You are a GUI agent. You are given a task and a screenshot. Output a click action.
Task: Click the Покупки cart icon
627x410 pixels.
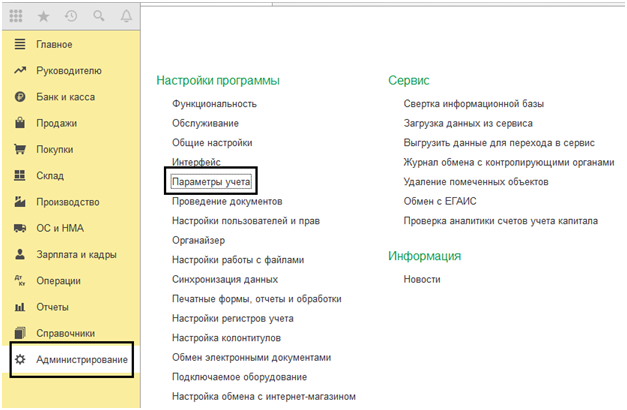click(x=18, y=150)
